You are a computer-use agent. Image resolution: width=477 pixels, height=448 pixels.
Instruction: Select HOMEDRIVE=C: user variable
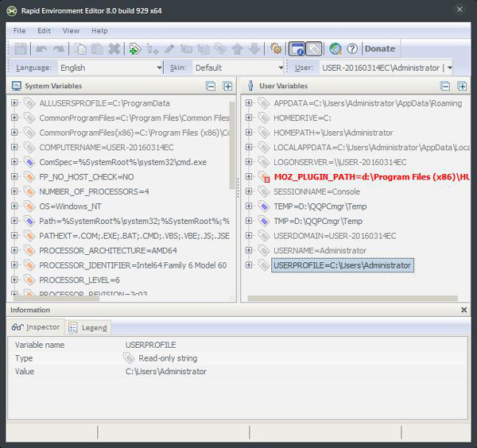pos(302,118)
